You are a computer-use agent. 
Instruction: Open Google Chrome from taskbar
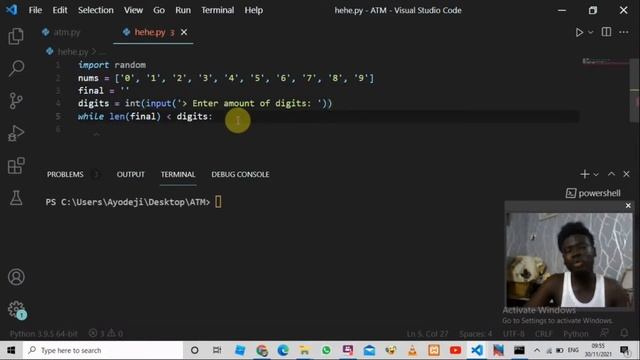[262, 350]
